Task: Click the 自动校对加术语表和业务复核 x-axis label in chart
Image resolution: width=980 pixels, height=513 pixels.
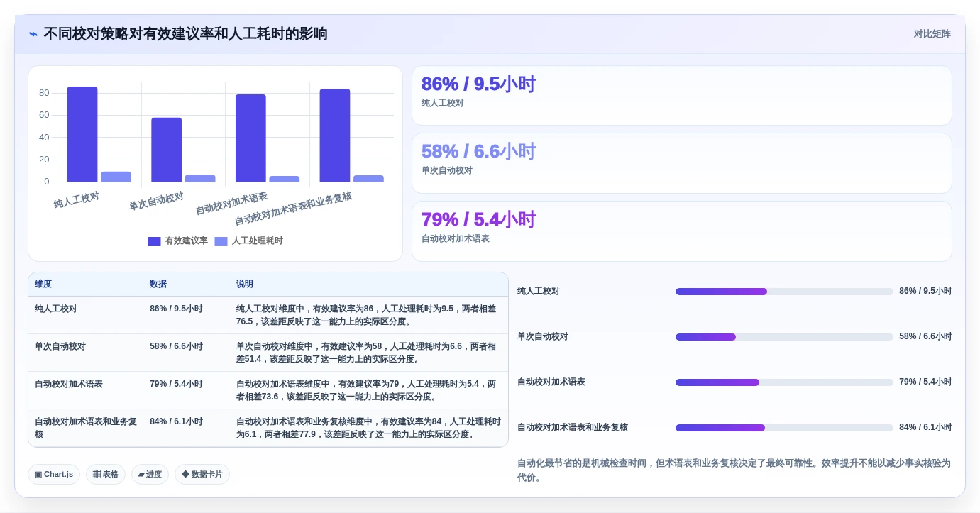Action: (293, 209)
